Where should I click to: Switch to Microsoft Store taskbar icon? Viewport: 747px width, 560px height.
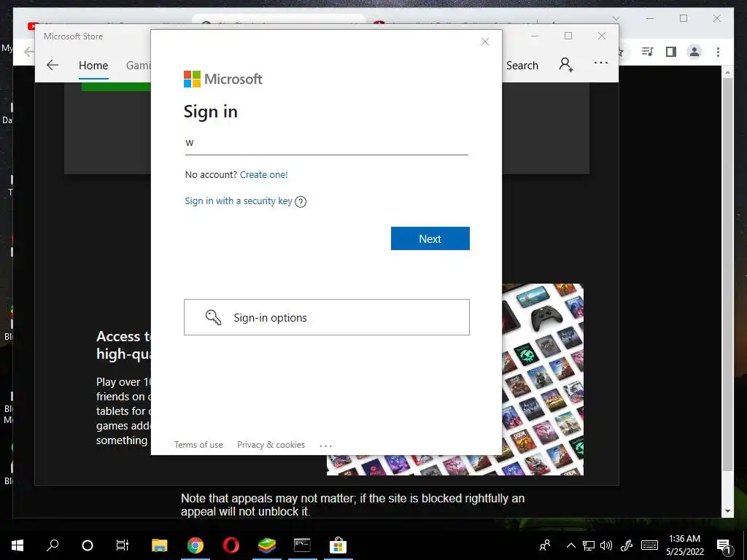pyautogui.click(x=338, y=545)
